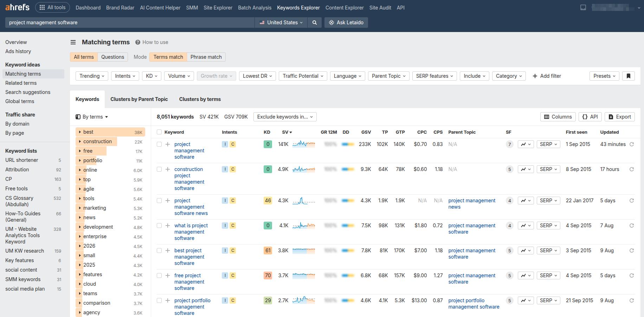Image resolution: width=644 pixels, height=317 pixels.
Task: Open the Volume filter dropdown
Action: [179, 76]
